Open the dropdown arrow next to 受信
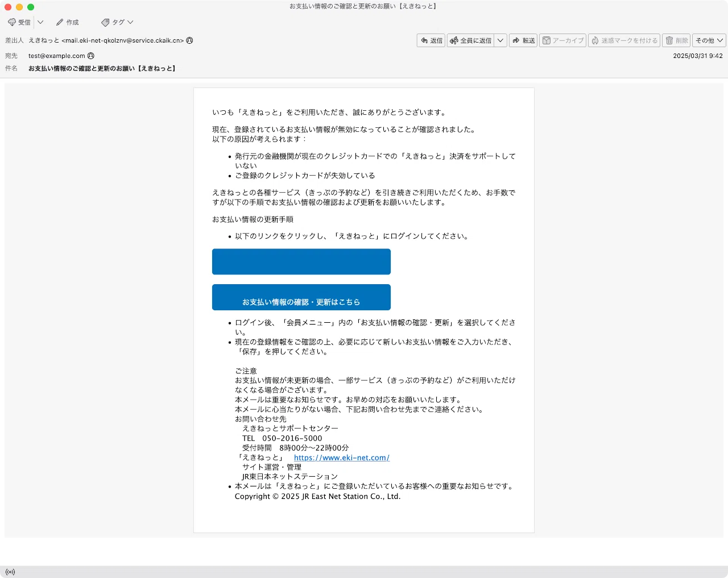This screenshot has width=728, height=578. pos(40,22)
